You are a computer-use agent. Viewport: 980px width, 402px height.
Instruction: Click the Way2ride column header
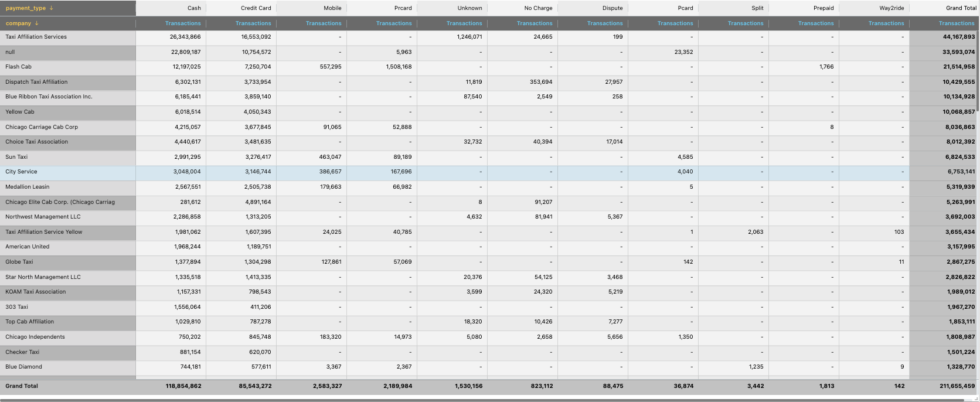coord(891,8)
